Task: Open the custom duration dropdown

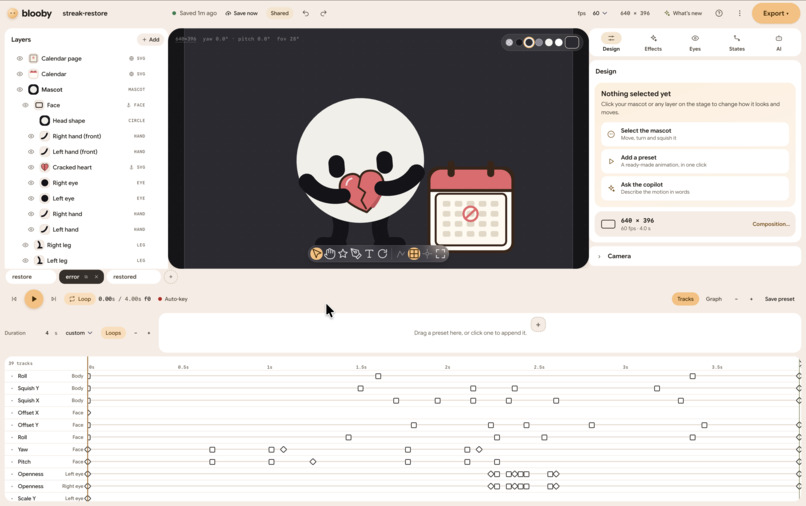Action: [79, 333]
